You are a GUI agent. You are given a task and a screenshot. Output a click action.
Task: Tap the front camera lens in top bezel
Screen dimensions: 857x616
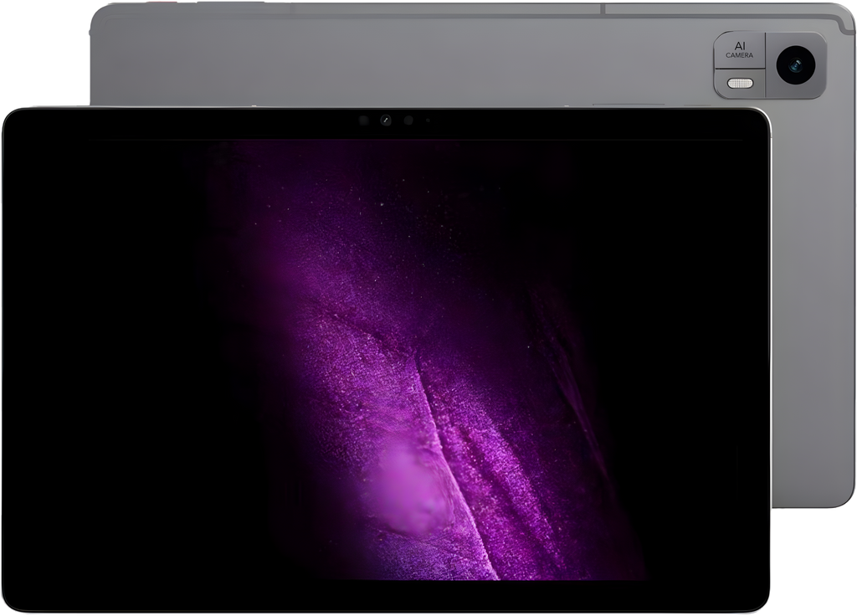coord(386,121)
